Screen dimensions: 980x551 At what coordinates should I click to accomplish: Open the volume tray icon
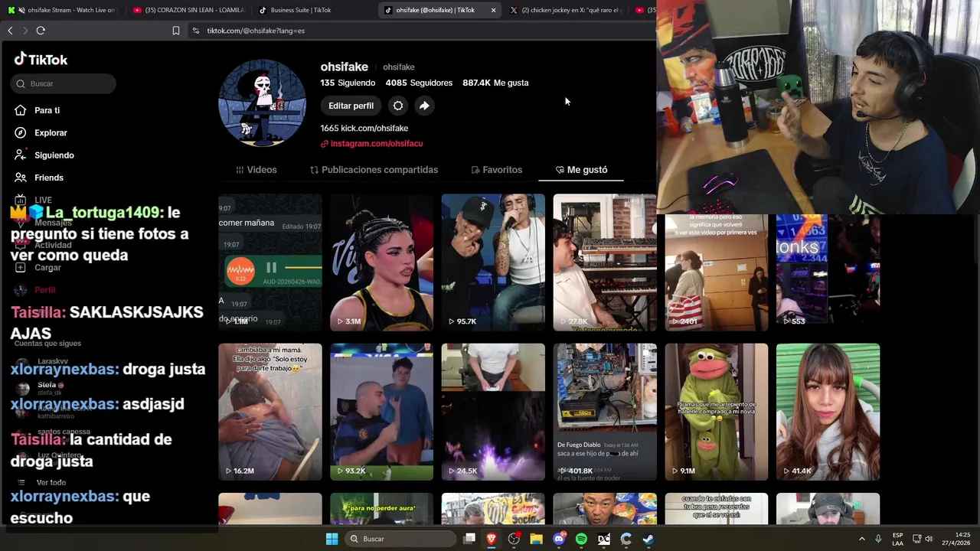coord(929,539)
